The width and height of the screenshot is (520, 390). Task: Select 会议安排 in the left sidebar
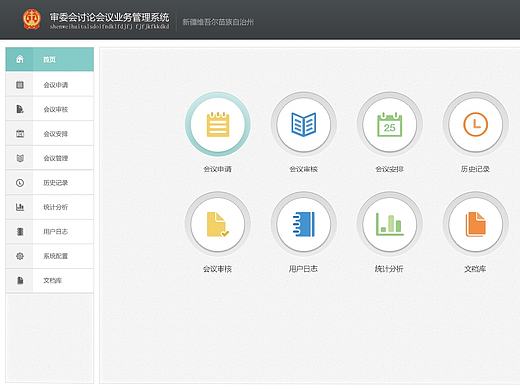pyautogui.click(x=50, y=134)
